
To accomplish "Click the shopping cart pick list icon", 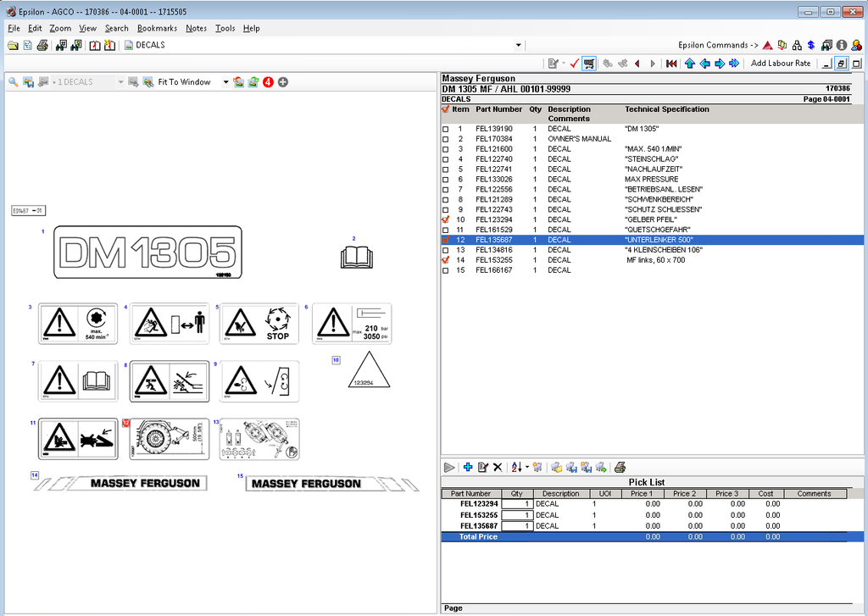I will [589, 64].
